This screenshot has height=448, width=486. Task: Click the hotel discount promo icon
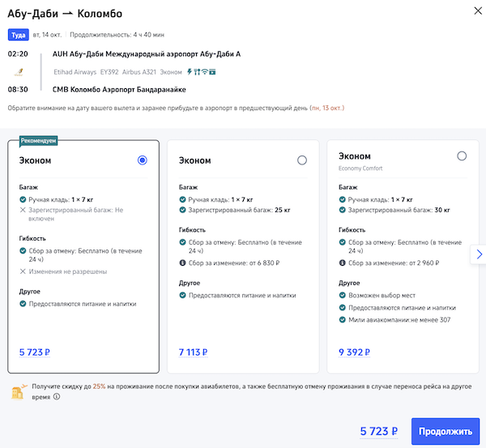coord(18,393)
